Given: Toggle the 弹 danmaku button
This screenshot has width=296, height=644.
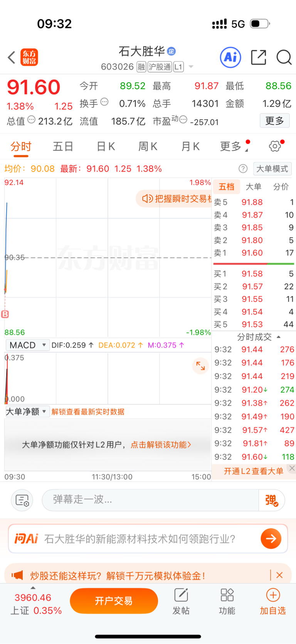Looking at the screenshot, I should point(272,500).
